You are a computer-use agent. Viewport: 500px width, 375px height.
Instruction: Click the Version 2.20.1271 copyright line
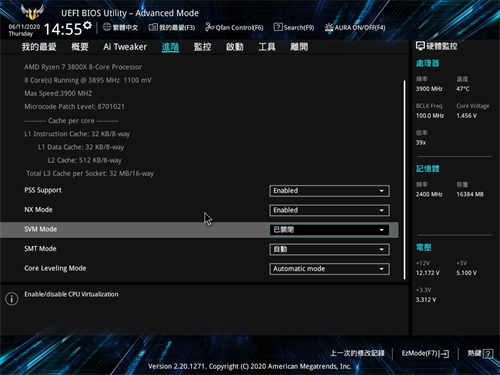point(250,366)
